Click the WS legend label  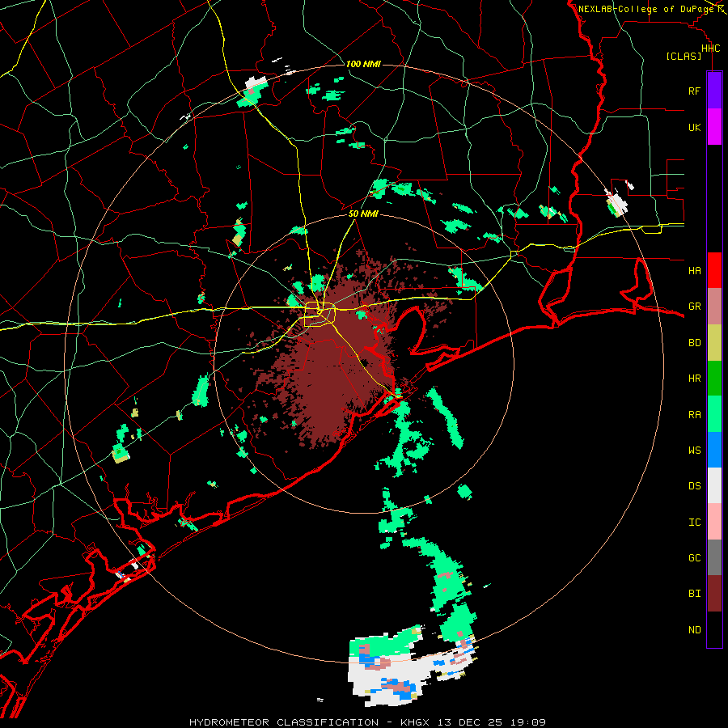click(694, 451)
